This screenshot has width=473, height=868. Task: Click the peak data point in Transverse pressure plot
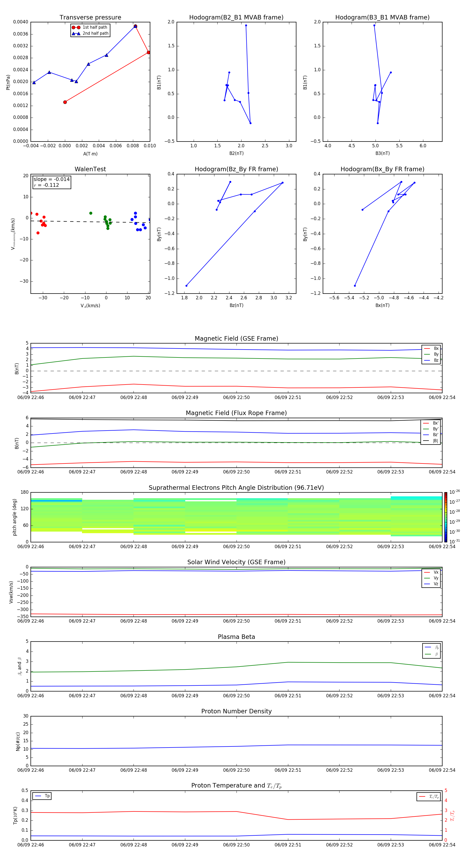click(x=135, y=26)
